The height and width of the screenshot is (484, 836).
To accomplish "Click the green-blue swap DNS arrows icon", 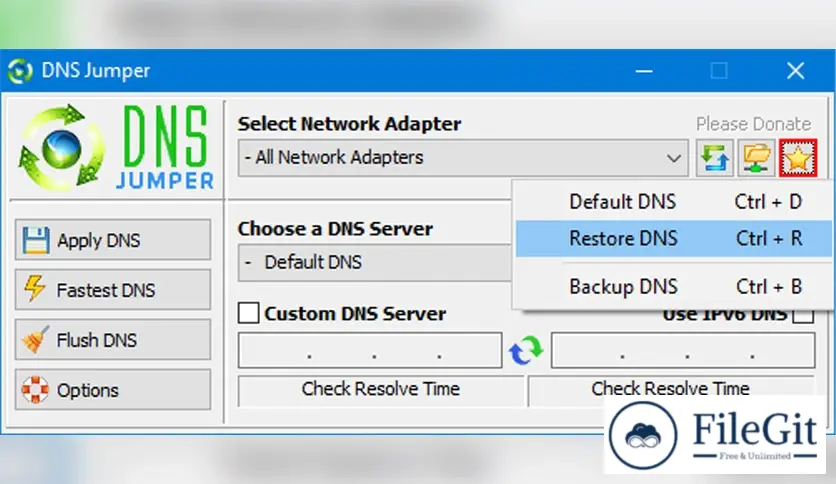I will pyautogui.click(x=526, y=350).
